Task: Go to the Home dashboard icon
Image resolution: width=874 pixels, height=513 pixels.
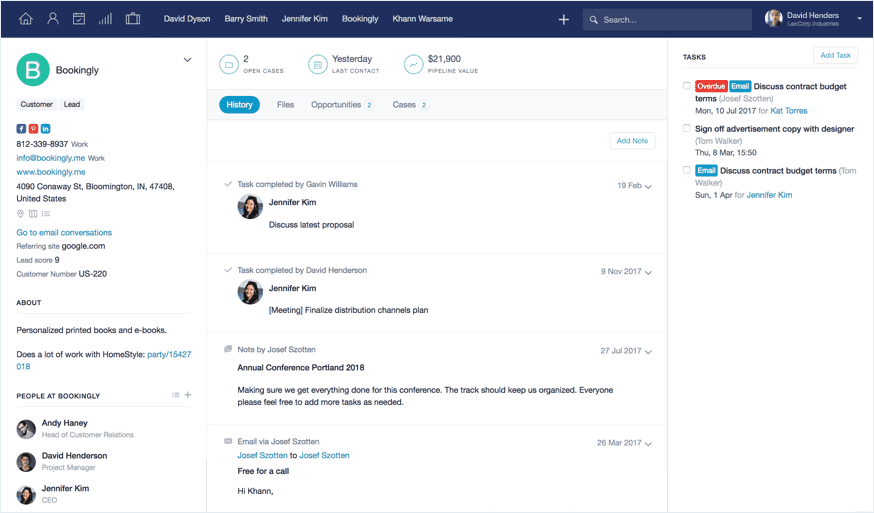Action: pyautogui.click(x=26, y=19)
